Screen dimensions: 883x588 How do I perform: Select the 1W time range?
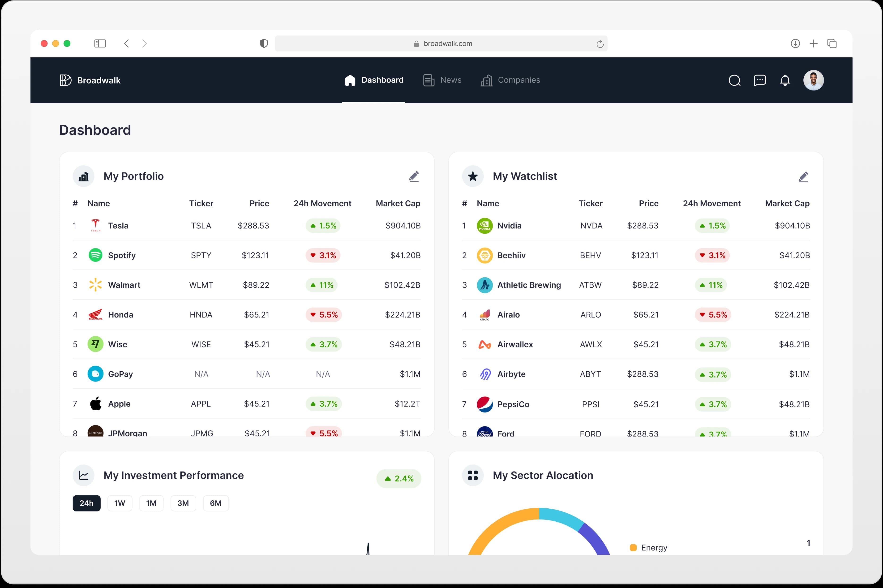[120, 503]
